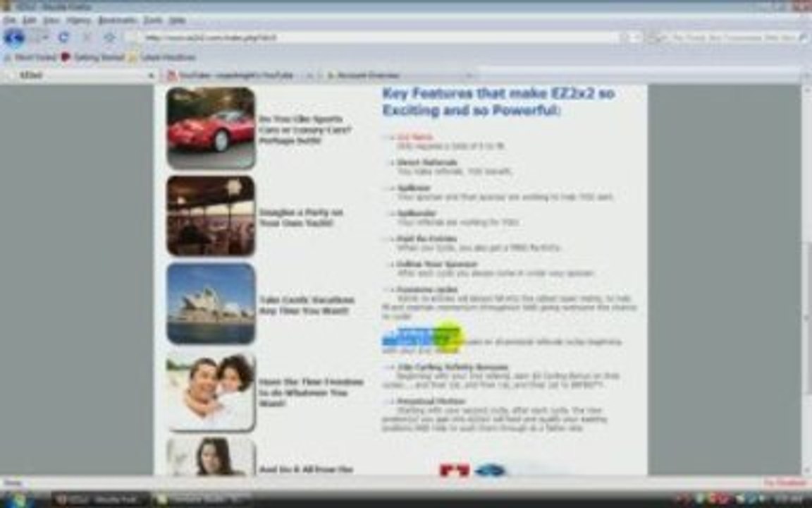The height and width of the screenshot is (508, 812).
Task: Open the History menu
Action: pos(78,20)
